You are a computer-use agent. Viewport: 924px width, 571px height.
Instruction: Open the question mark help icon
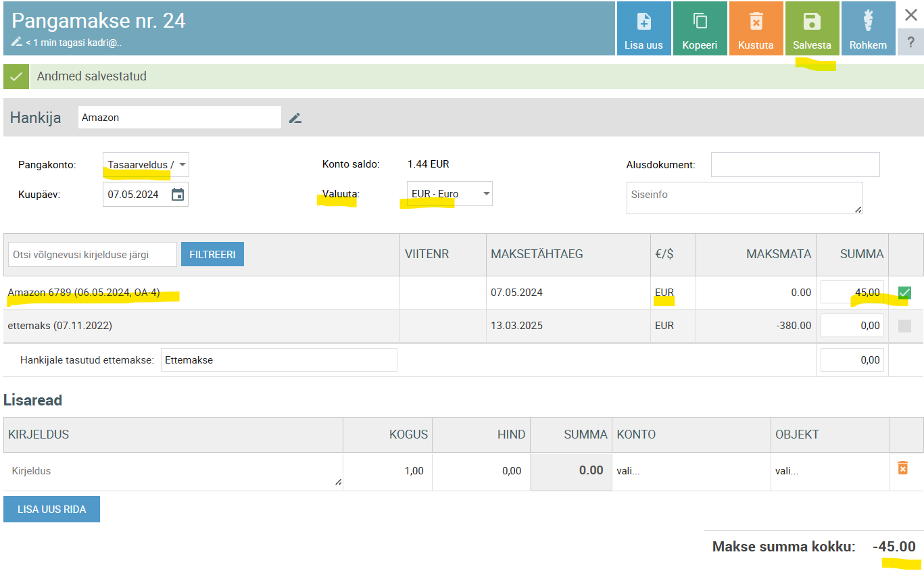[x=910, y=42]
